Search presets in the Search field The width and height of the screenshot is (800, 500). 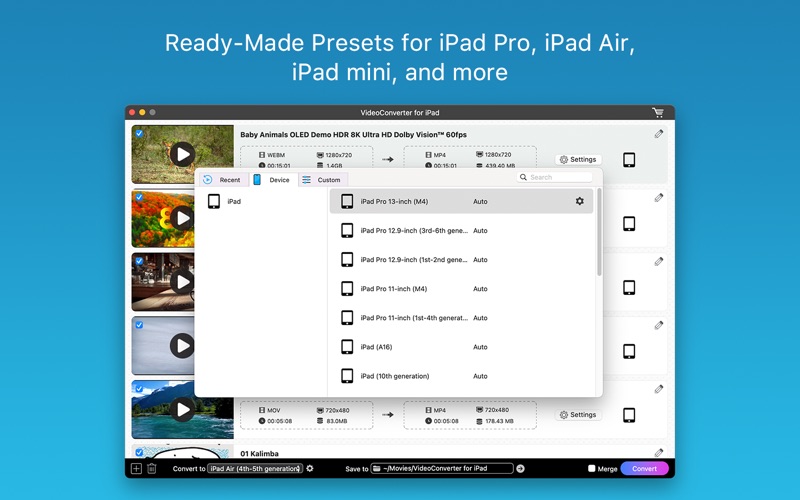[555, 177]
